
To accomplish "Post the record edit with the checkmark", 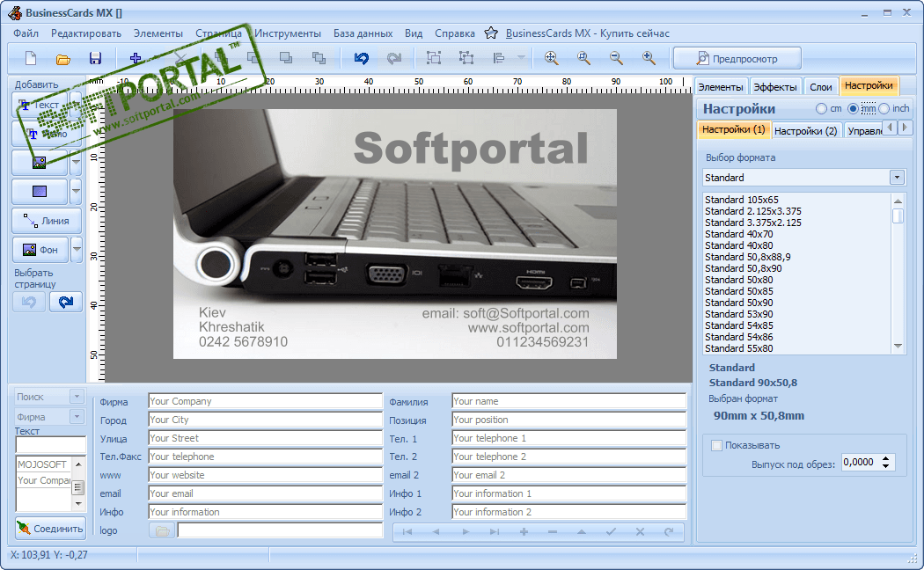I will pos(611,531).
